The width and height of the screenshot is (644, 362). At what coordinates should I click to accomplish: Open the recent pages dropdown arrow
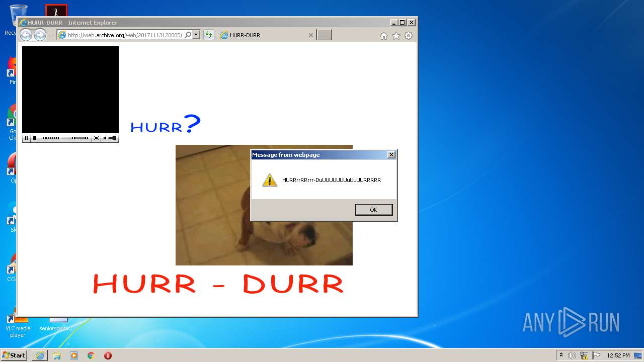click(x=51, y=35)
